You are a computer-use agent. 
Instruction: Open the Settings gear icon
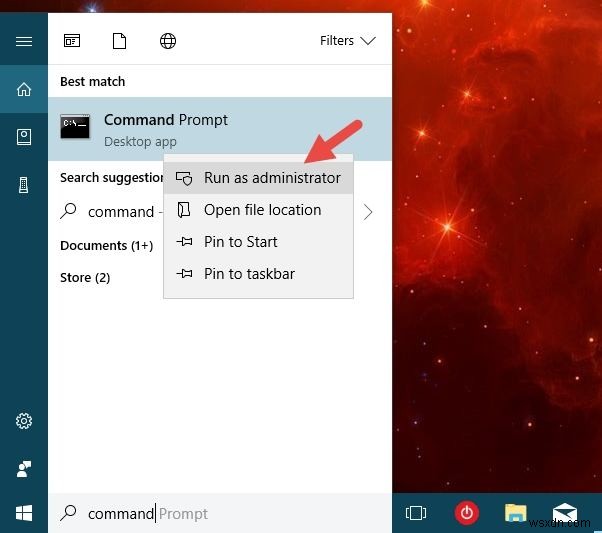pyautogui.click(x=24, y=421)
